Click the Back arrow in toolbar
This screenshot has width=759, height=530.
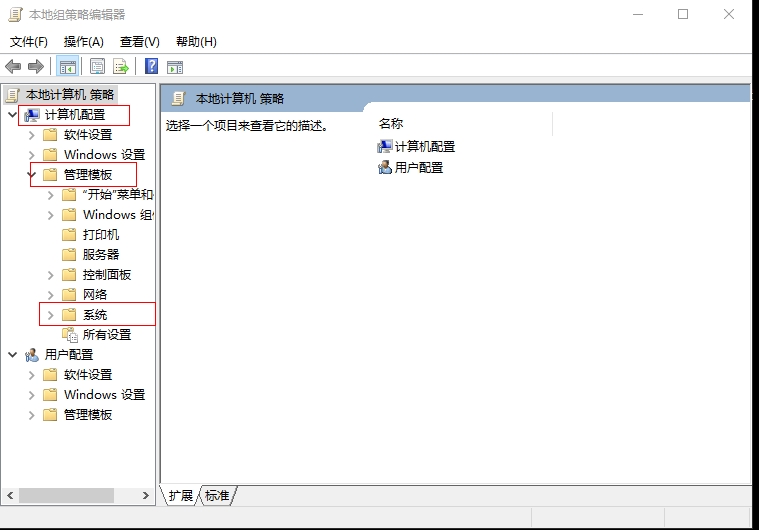(13, 67)
